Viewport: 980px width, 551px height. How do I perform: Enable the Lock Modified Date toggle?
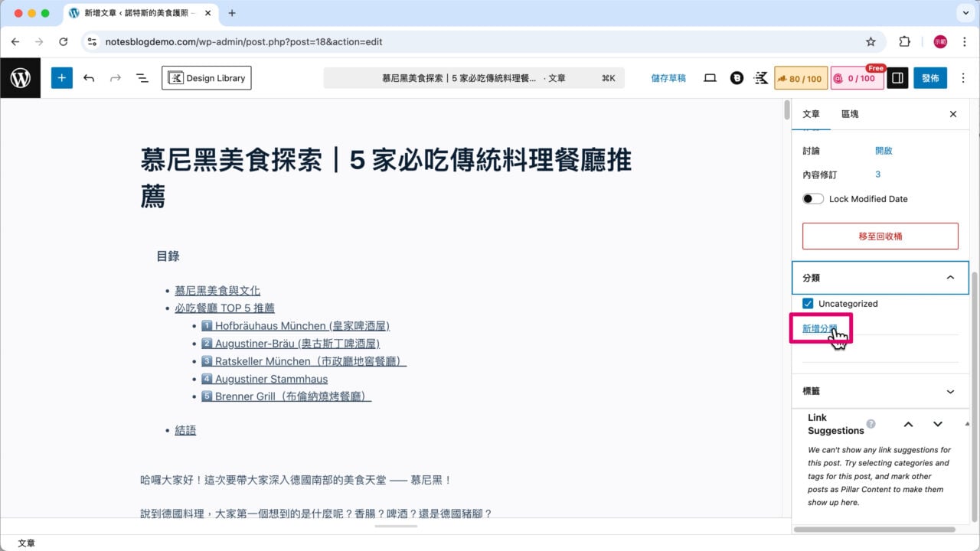813,198
